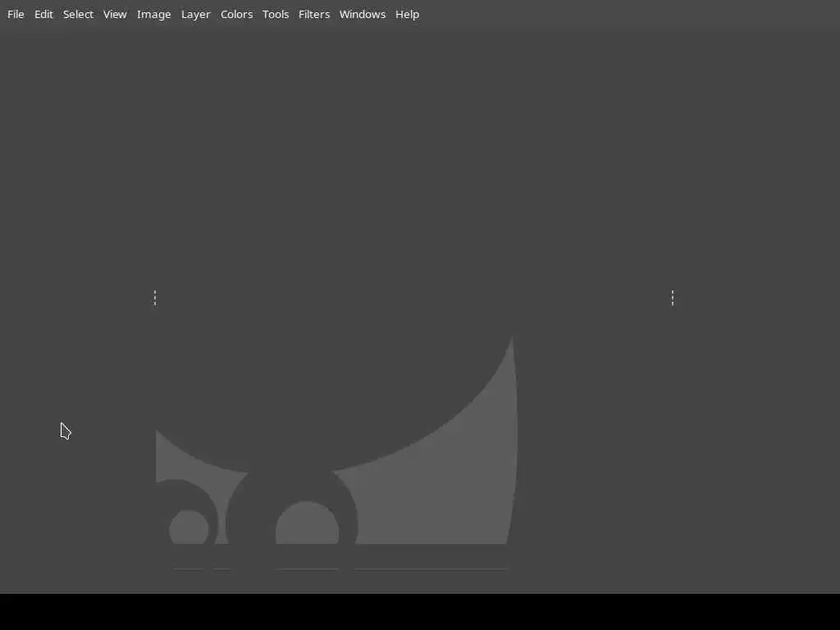Open the Colors menu
Viewport: 840px width, 630px height.
(236, 15)
